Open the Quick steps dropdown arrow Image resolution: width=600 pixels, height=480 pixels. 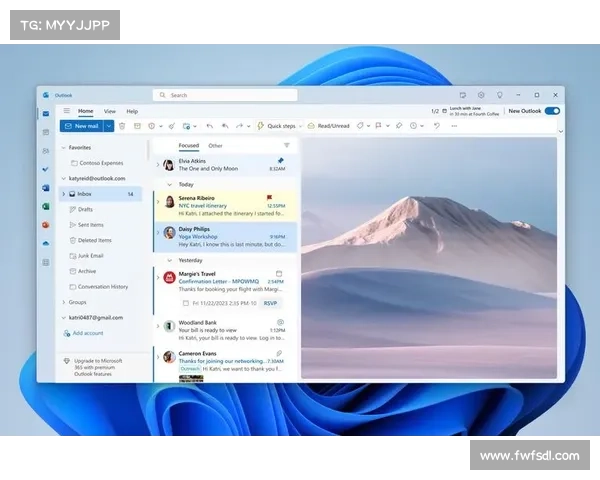[301, 126]
